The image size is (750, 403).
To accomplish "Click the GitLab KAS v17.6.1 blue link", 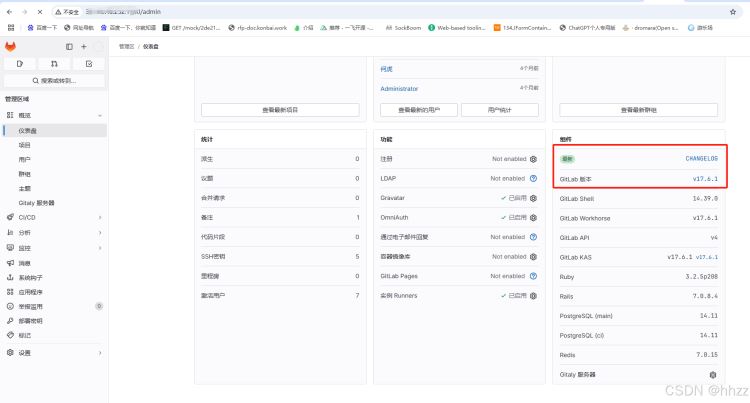I will click(707, 257).
